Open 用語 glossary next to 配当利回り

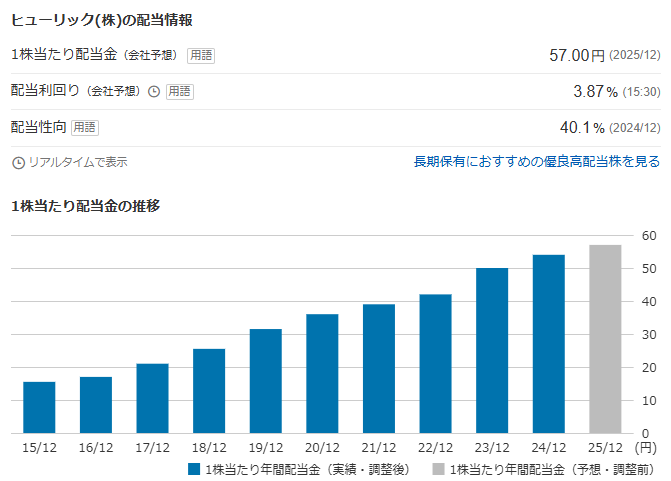point(180,91)
